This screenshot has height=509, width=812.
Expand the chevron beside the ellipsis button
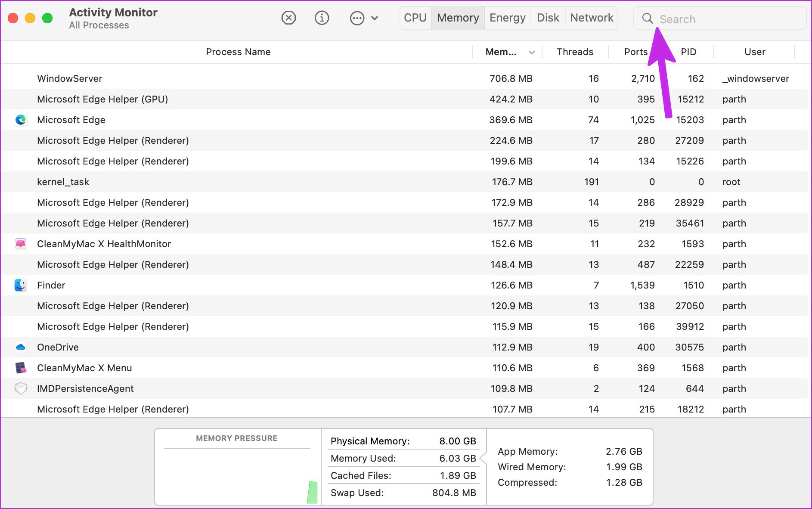point(375,18)
